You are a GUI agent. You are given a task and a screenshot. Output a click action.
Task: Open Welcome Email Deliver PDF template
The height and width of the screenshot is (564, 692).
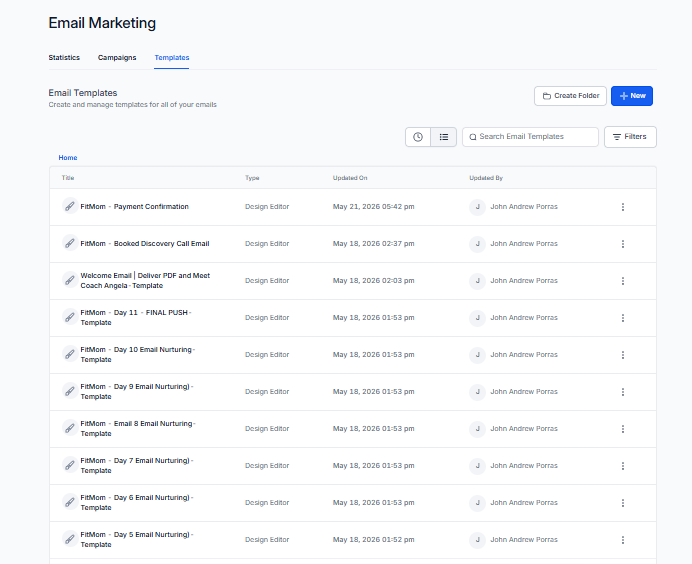(x=145, y=281)
